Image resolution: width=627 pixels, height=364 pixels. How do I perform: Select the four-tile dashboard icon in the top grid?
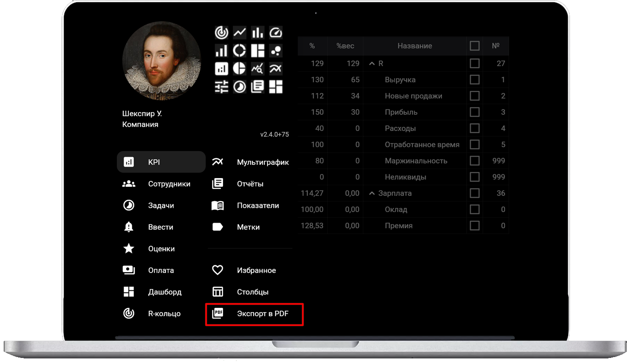click(275, 87)
